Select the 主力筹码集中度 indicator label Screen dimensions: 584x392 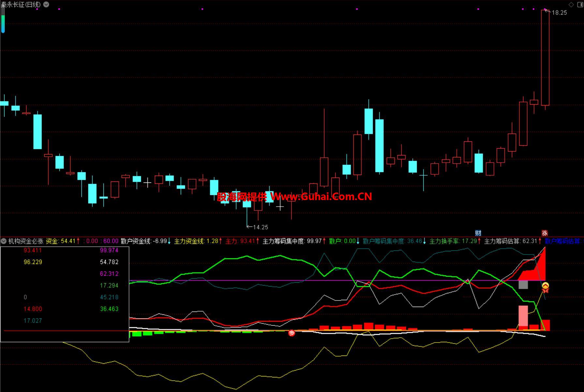(x=284, y=241)
